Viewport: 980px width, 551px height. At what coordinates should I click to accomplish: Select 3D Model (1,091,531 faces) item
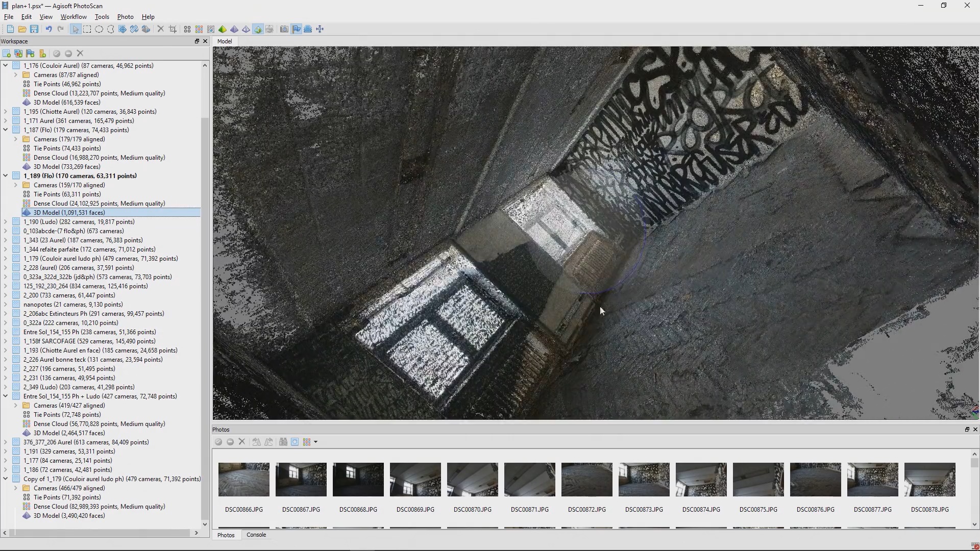[x=69, y=212]
